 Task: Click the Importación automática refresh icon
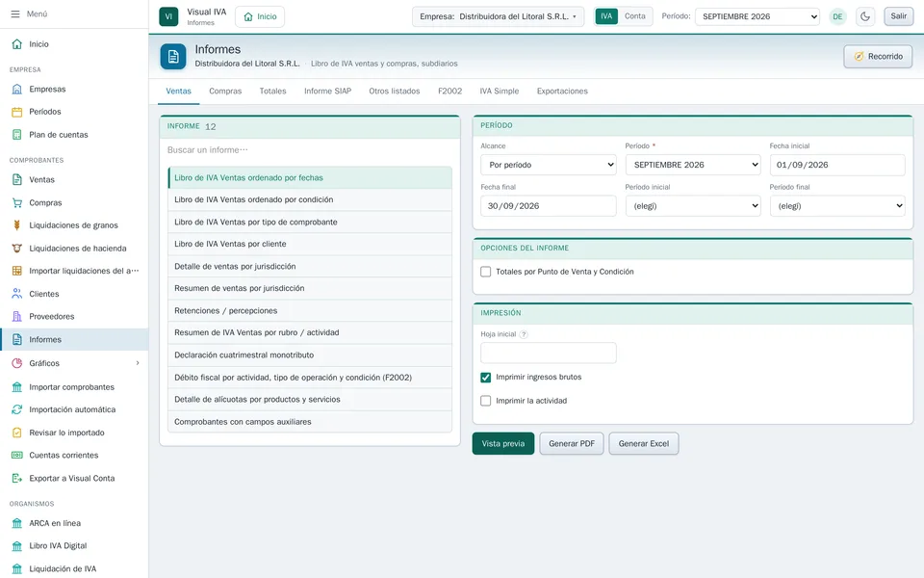coord(17,409)
